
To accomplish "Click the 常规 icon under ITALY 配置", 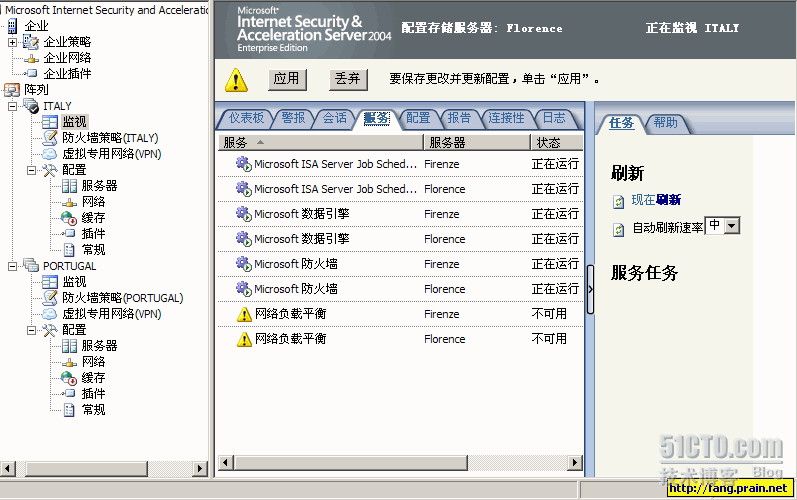I will [x=69, y=249].
